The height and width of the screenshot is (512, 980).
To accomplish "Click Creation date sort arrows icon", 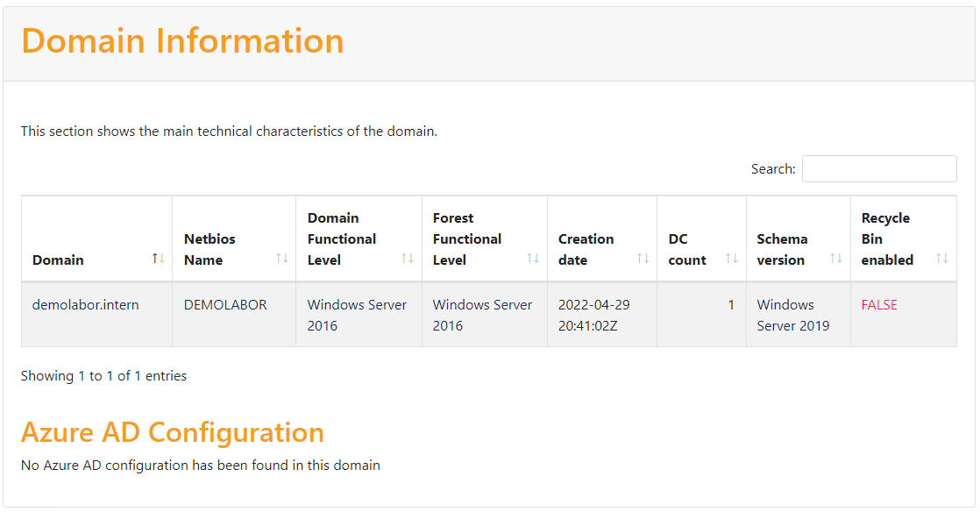I will pos(643,258).
